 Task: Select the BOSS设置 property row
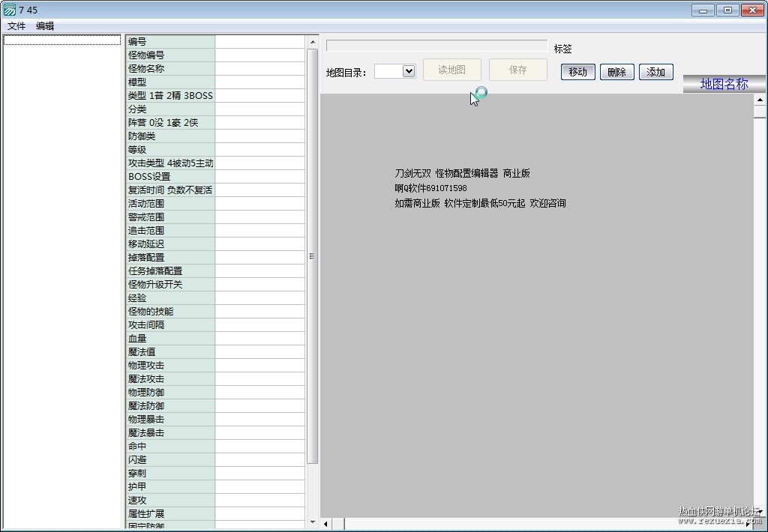(x=215, y=177)
